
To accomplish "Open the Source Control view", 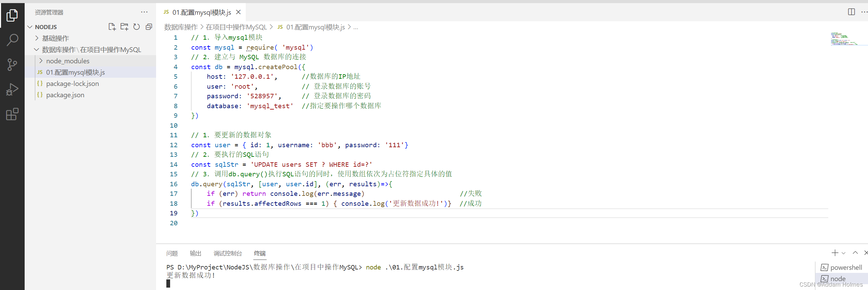I will pos(12,65).
